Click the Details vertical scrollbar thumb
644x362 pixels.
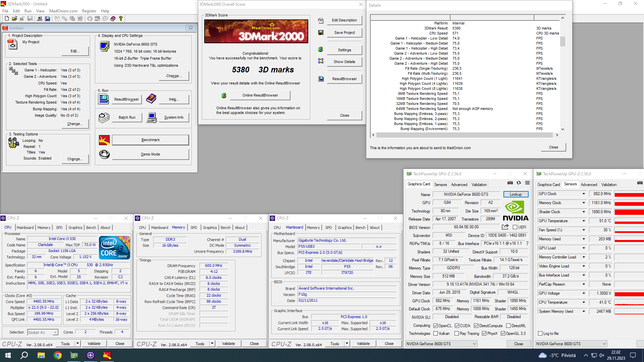562,41
